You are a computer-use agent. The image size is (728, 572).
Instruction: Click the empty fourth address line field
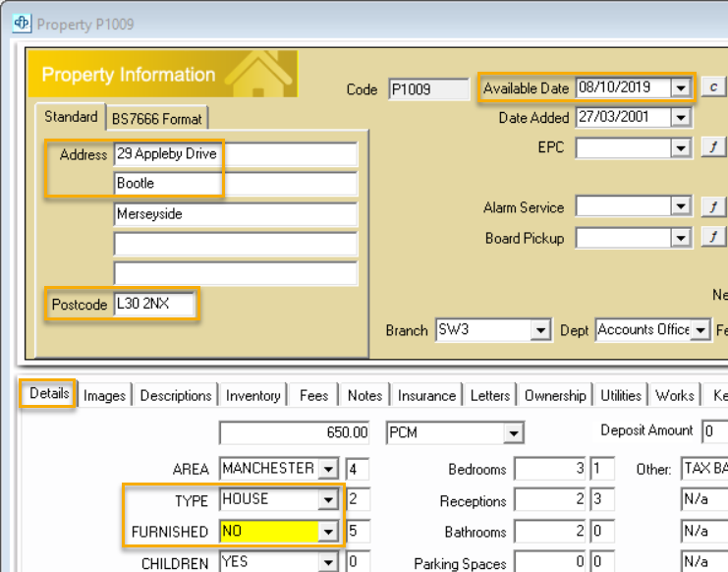(236, 244)
